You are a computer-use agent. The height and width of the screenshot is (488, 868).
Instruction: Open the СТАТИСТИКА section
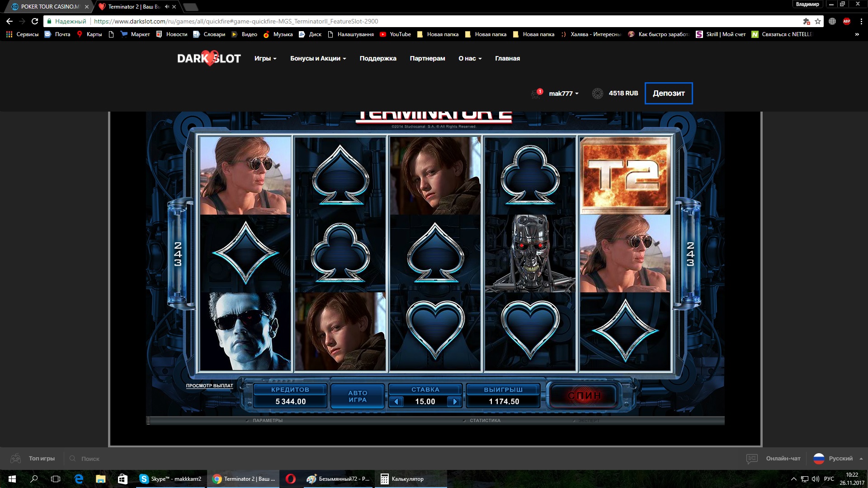485,421
